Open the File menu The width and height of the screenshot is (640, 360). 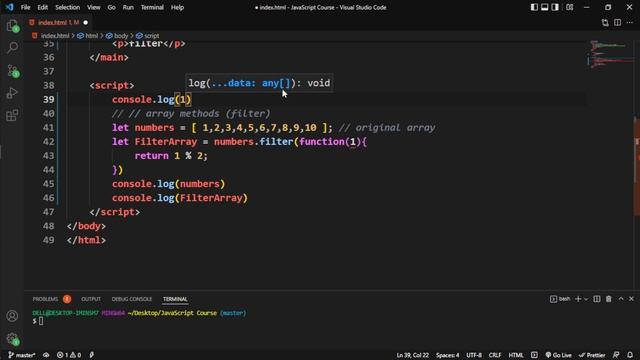(25, 7)
